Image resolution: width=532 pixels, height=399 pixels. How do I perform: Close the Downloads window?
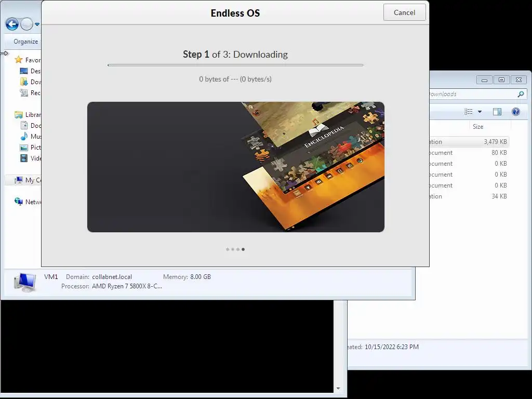pos(518,80)
